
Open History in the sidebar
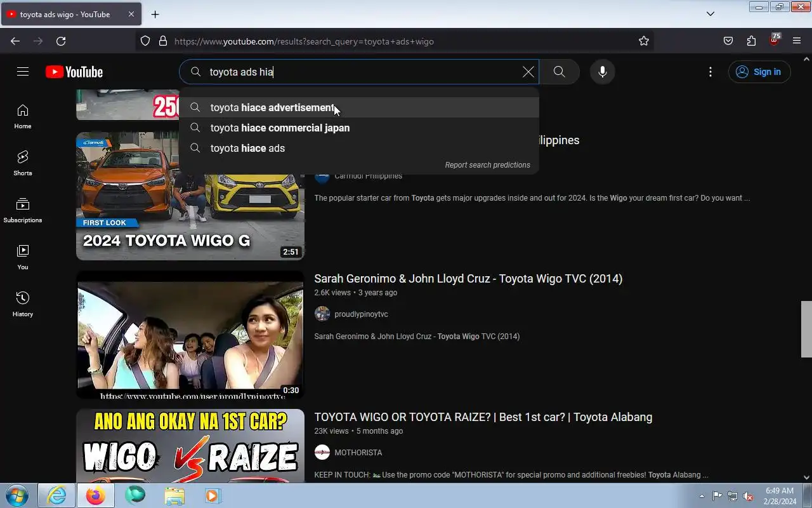pos(23,305)
